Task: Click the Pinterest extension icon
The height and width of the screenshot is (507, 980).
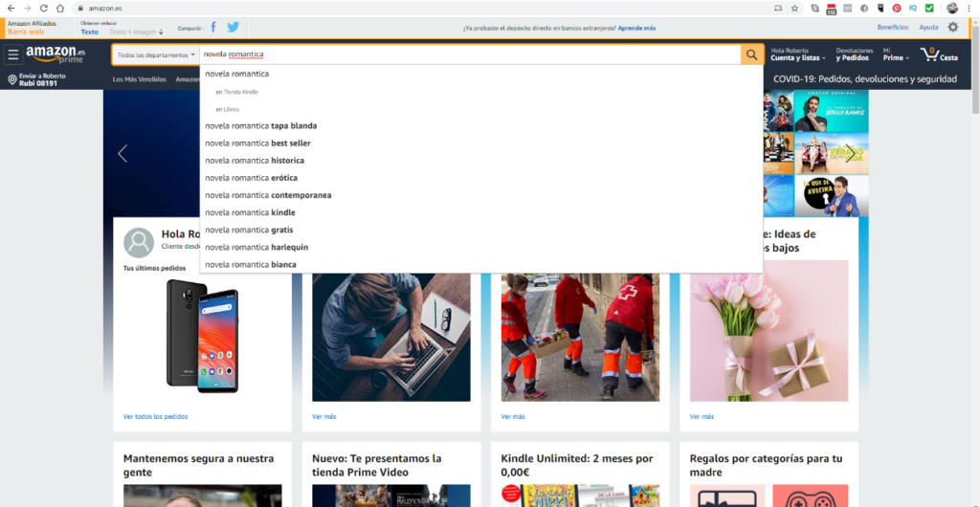Action: point(896,8)
